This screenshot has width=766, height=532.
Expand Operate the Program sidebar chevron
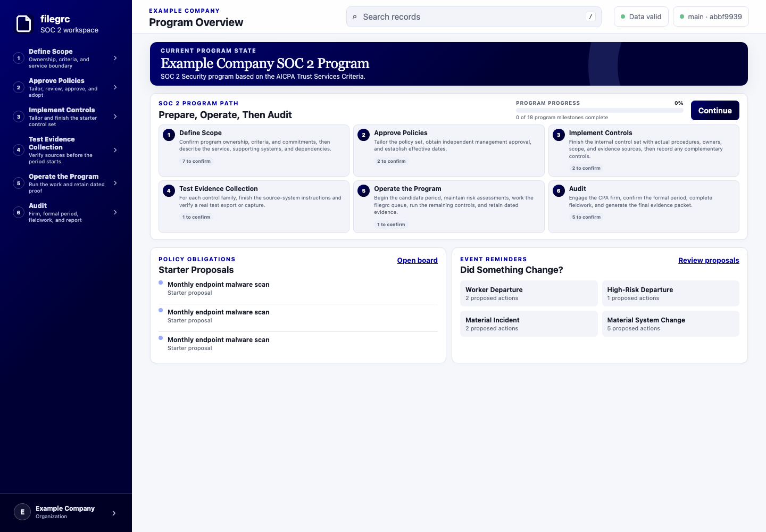tap(115, 183)
